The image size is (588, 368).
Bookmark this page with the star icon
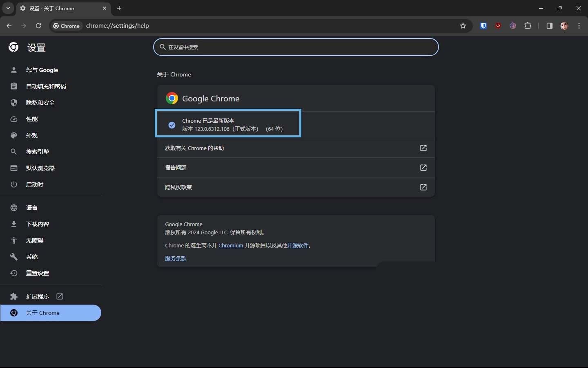(x=463, y=26)
